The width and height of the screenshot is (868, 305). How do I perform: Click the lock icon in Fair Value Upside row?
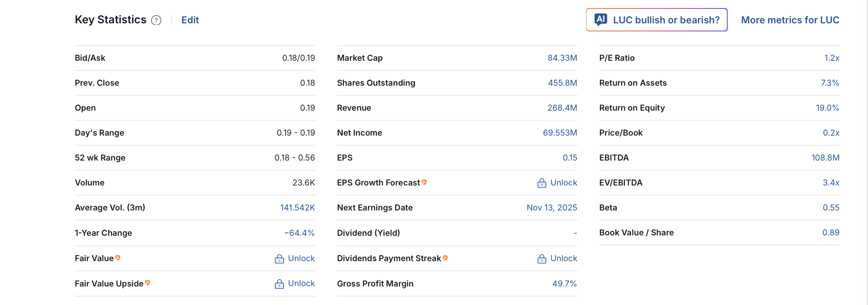pos(279,284)
